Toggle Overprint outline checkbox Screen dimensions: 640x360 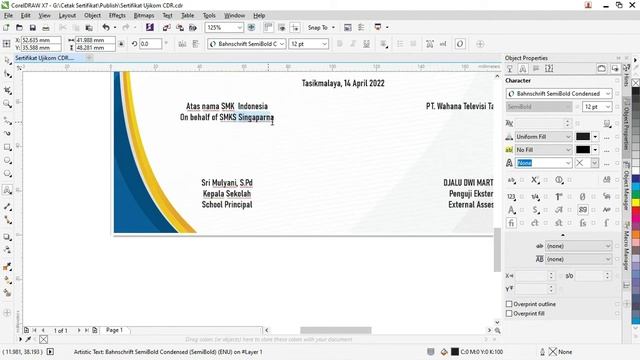coord(509,304)
